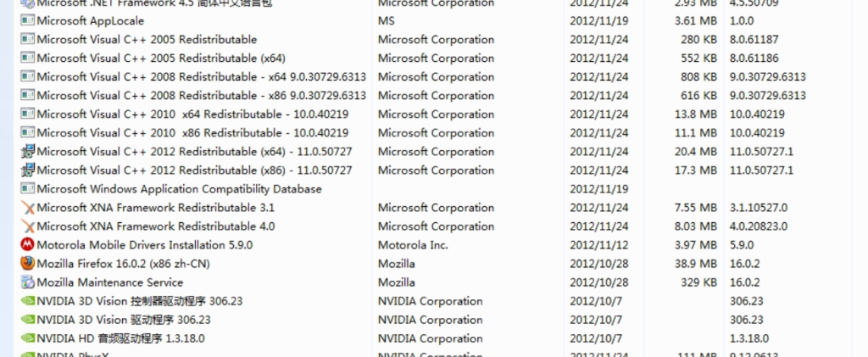Viewport: 868px width, 357px height.
Task: Select NVIDIA 3D Vision 控制器驱动程序 306.23
Action: pos(140,301)
